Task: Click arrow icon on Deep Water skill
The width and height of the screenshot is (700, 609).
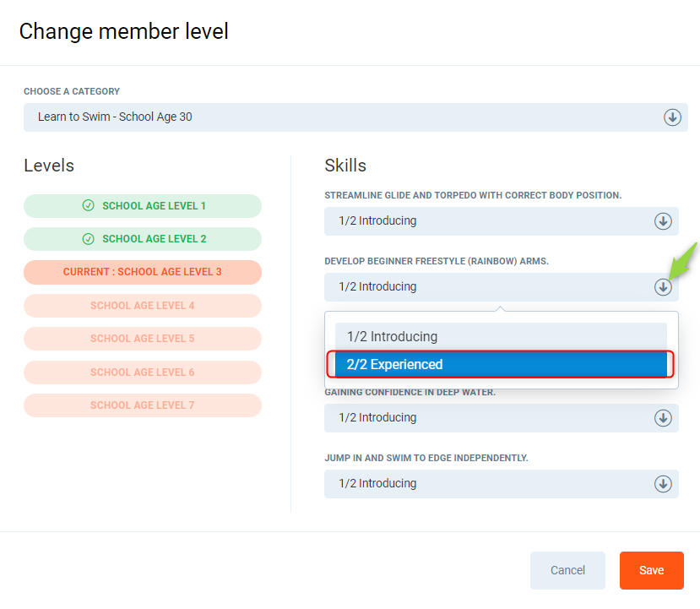Action: click(x=663, y=418)
